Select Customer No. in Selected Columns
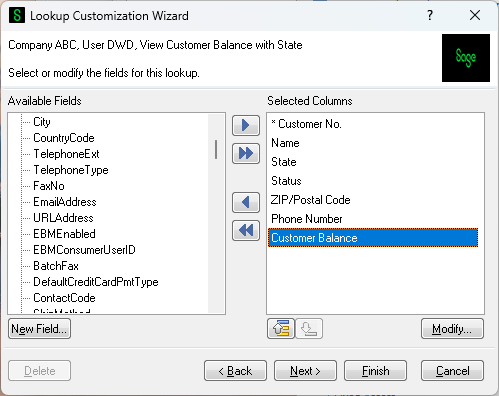 click(373, 124)
